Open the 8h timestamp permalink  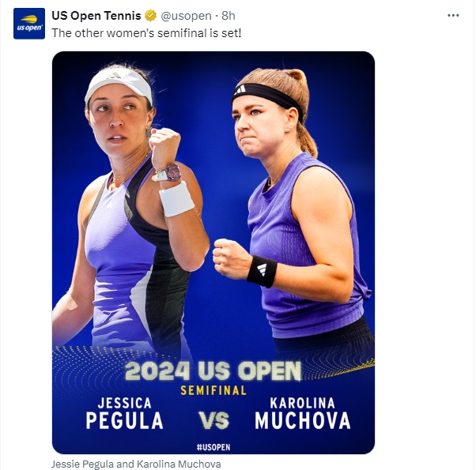228,16
